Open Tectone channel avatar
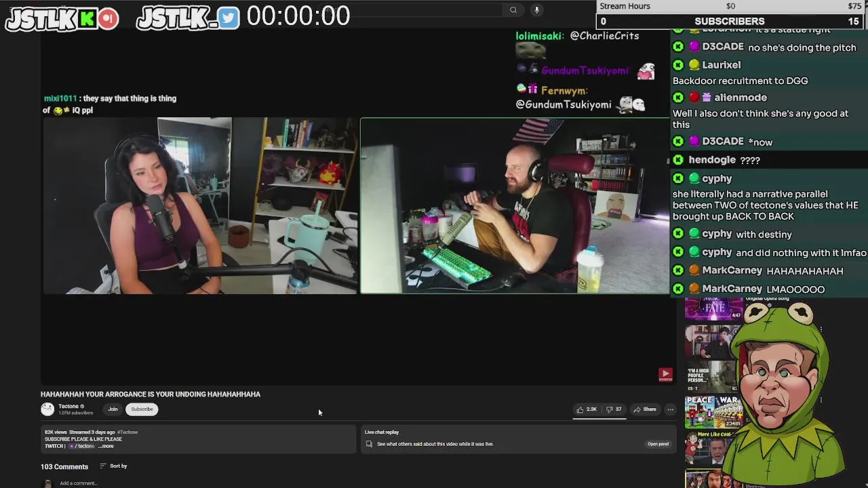This screenshot has width=868, height=488. [47, 409]
